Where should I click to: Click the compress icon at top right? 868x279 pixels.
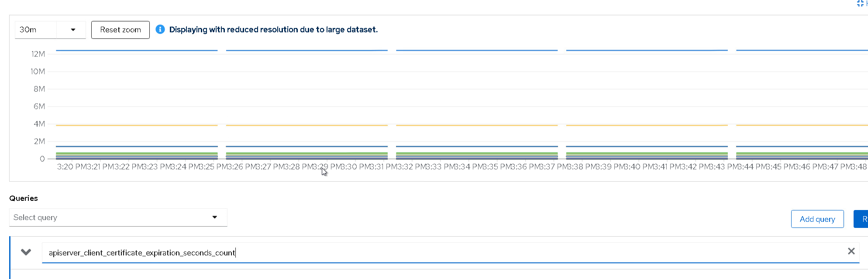click(x=860, y=3)
